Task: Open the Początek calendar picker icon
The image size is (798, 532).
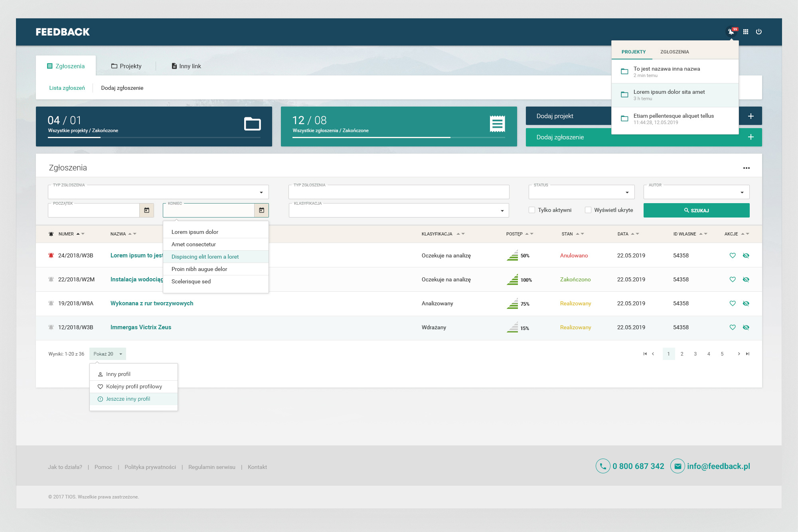Action: coord(146,210)
